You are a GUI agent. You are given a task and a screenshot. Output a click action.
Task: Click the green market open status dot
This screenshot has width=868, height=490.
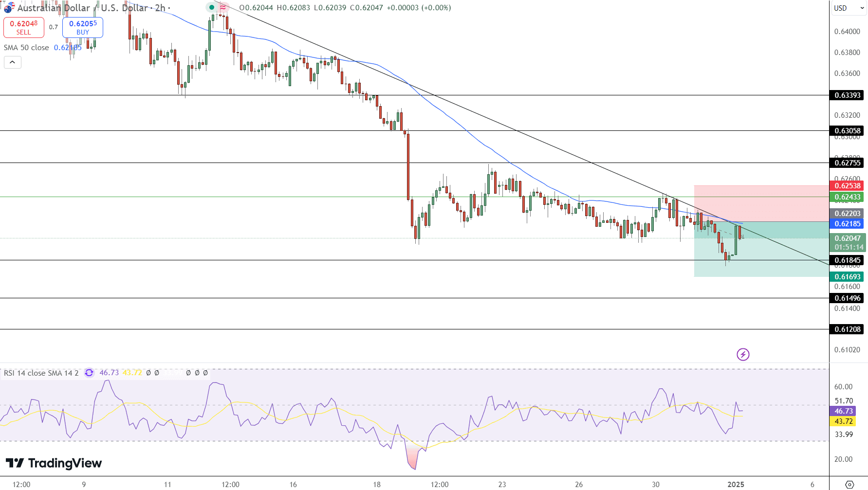point(211,7)
